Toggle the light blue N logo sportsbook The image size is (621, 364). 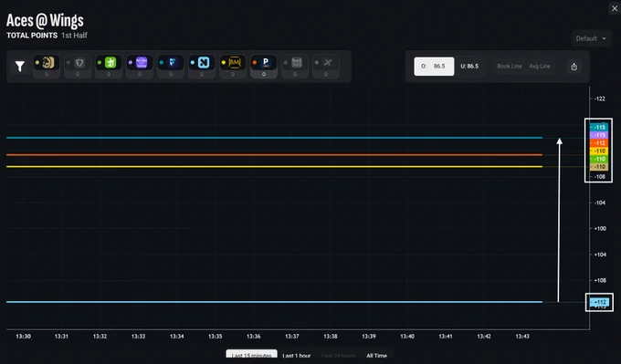click(202, 63)
